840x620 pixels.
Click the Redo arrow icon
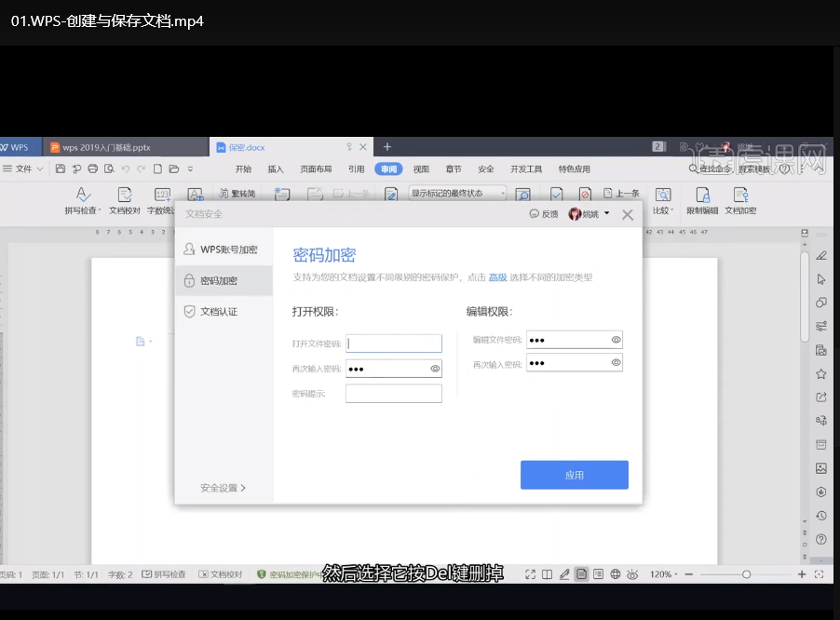(141, 168)
